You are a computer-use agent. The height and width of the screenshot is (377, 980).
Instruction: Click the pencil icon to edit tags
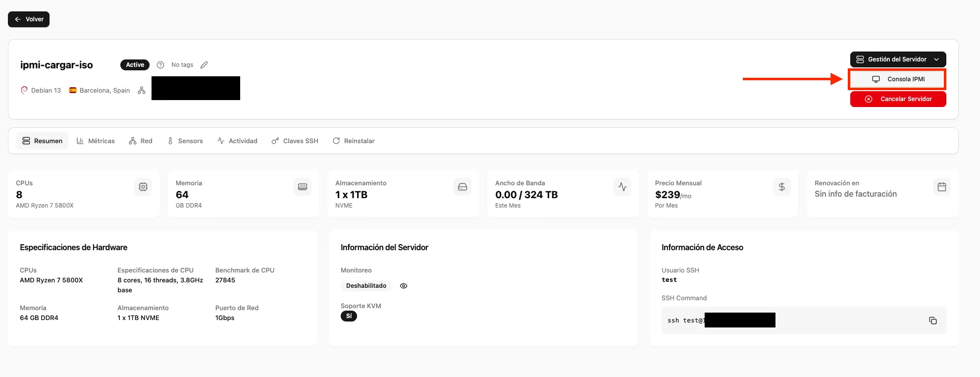point(204,65)
